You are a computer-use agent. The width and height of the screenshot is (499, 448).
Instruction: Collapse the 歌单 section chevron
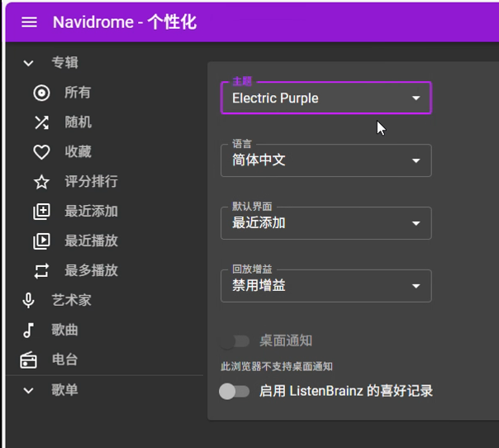coord(28,390)
